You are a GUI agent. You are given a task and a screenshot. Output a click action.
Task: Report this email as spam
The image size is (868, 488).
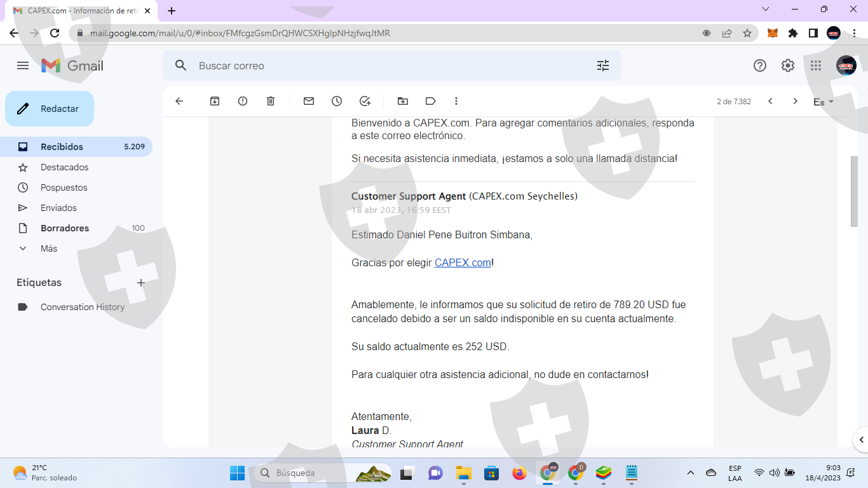point(243,101)
